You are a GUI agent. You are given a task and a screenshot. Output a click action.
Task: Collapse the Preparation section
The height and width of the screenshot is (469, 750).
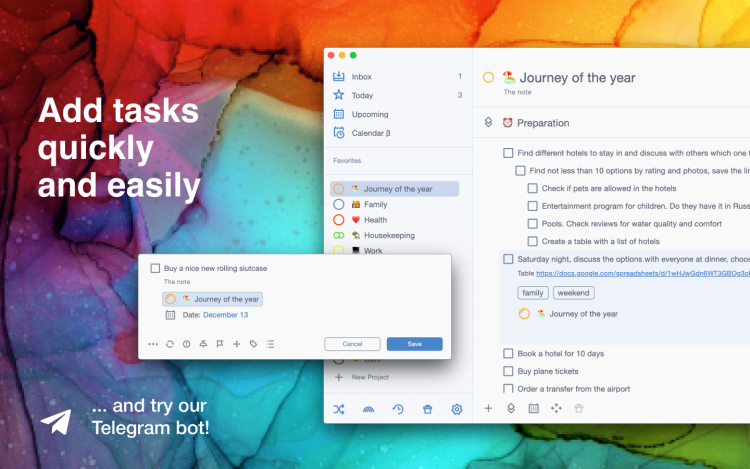[x=488, y=123]
